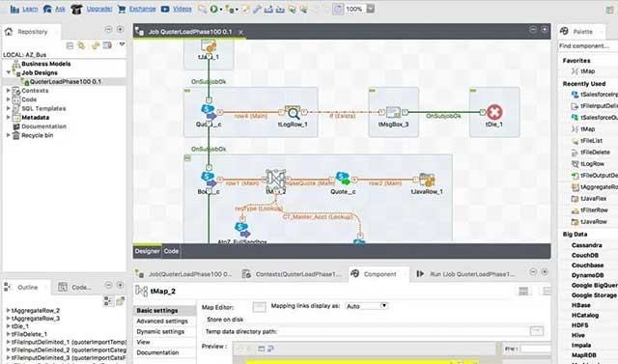Open the Contexts(QuoterLoadPhase1... tab
This screenshot has width=618, height=364.
pos(292,274)
